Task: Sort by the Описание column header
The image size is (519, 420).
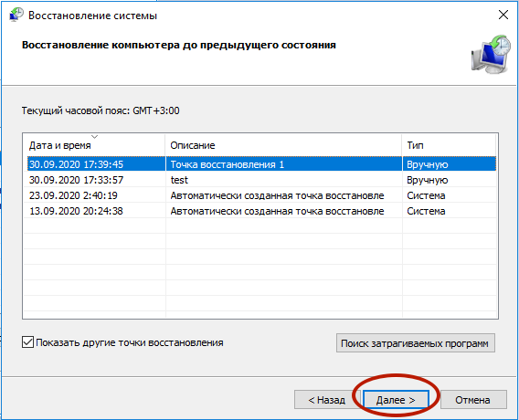Action: click(283, 145)
